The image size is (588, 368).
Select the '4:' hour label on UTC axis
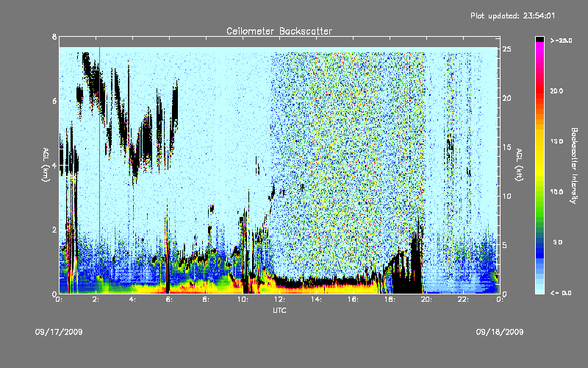pos(133,300)
